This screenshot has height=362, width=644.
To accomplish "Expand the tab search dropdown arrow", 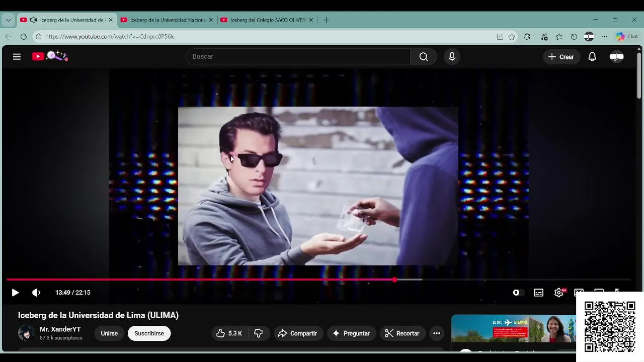I will tap(8, 20).
